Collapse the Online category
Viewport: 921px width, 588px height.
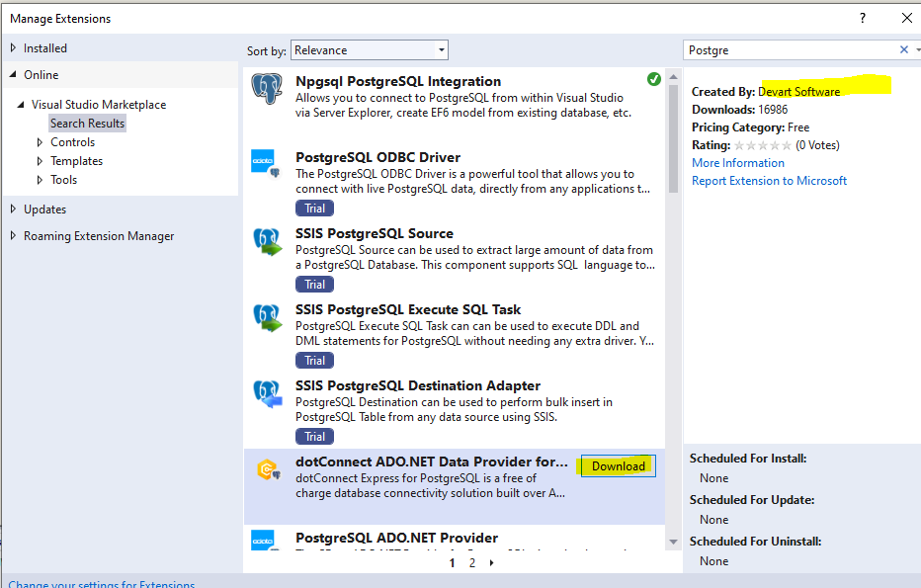tap(13, 74)
